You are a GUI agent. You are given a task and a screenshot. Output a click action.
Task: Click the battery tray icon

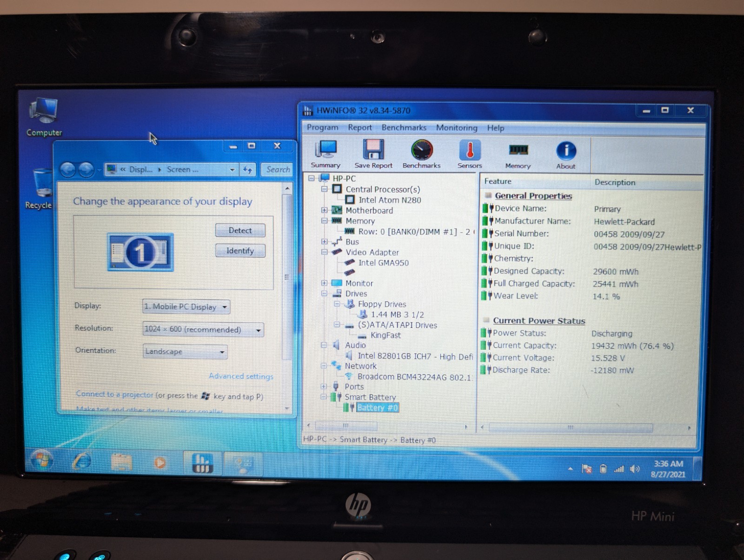pos(603,469)
